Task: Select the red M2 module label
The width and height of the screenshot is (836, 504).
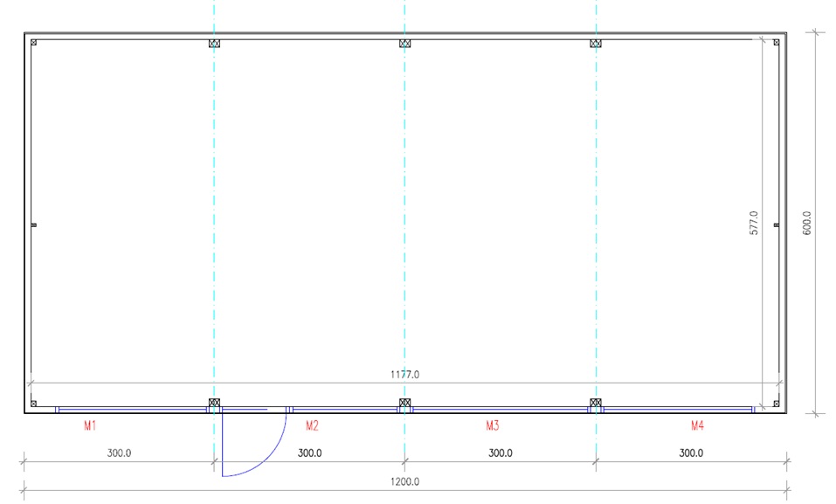Action: (312, 425)
